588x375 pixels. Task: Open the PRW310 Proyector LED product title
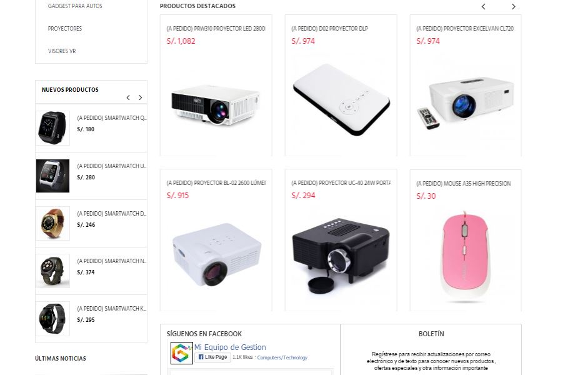[216, 29]
